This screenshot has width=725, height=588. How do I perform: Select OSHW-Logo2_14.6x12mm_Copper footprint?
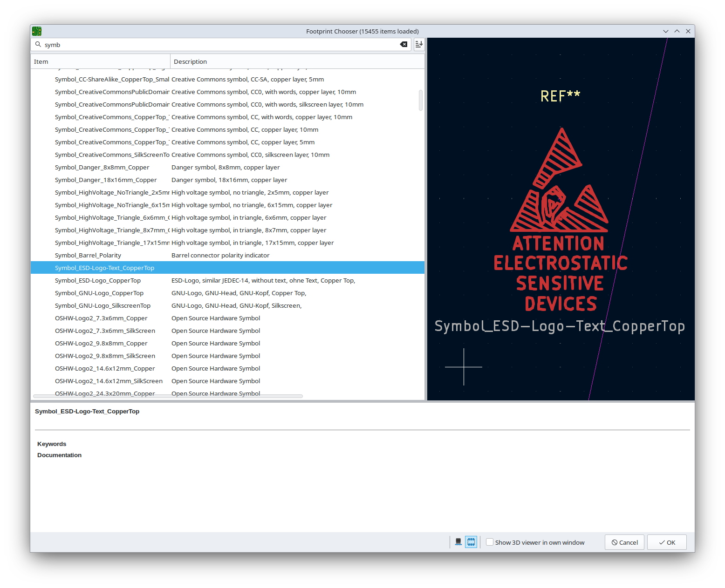click(227, 368)
